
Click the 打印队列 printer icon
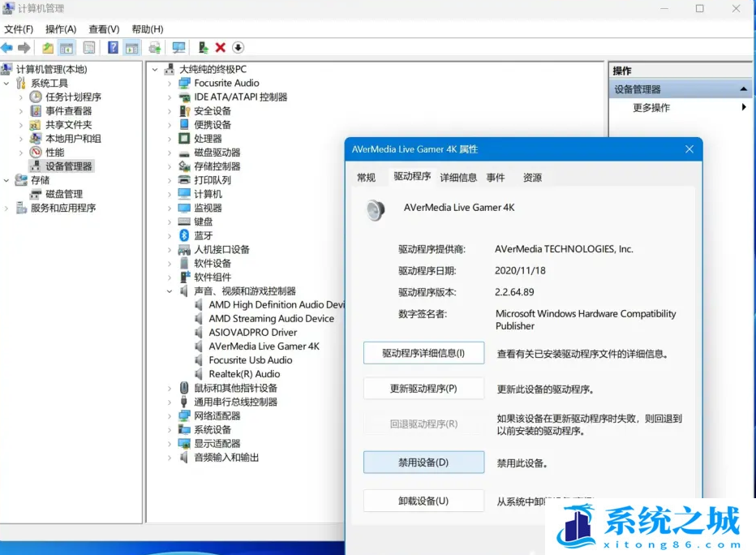pyautogui.click(x=184, y=180)
